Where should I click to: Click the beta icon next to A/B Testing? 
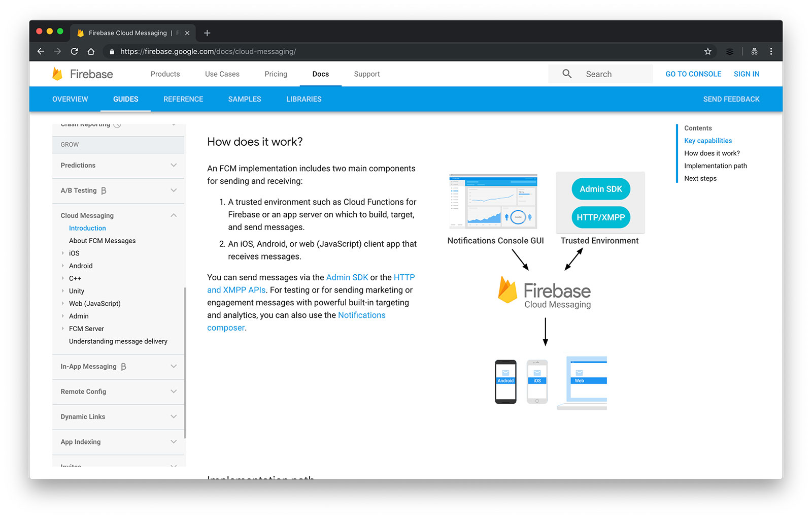point(104,191)
